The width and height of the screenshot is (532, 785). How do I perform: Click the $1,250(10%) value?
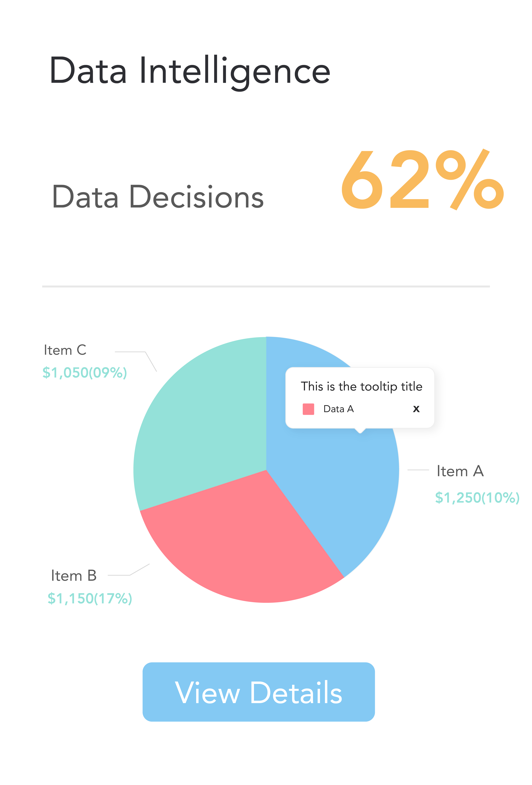coord(477,498)
